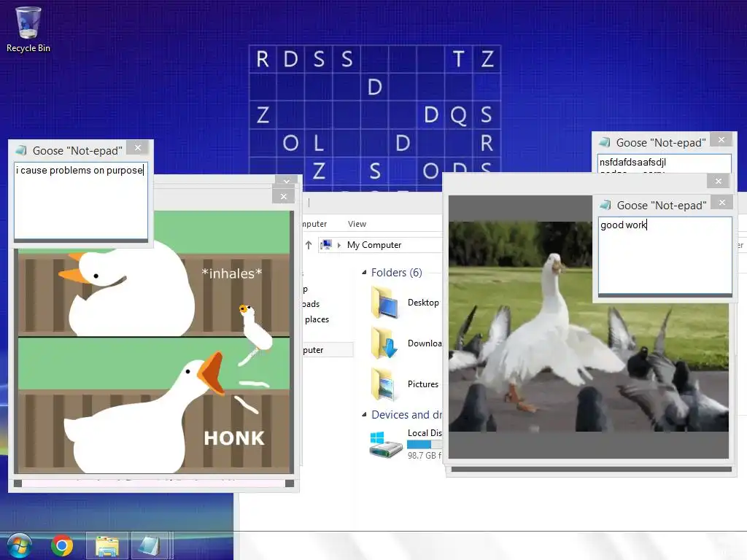Select the Pictures folder label
Image resolution: width=747 pixels, height=560 pixels.
[x=423, y=384]
